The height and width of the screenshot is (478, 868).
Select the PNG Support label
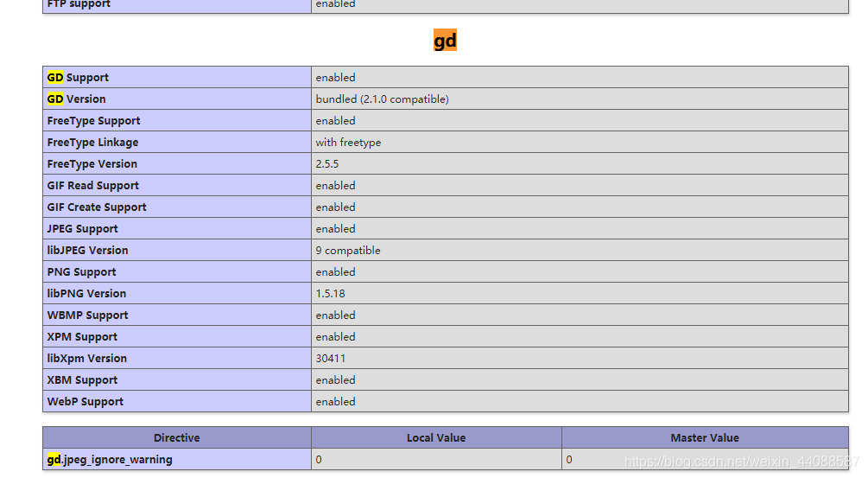[x=81, y=272]
